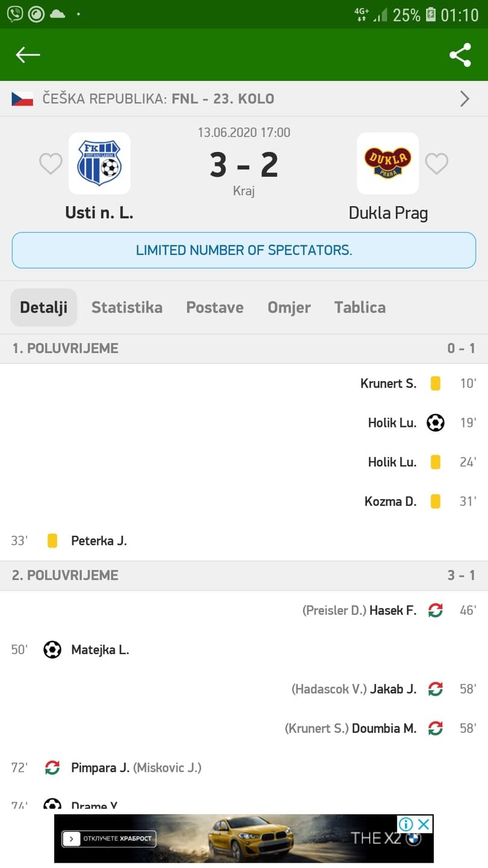Viewport: 488px width, 868px height.
Task: Tap the Pimpara J. substitution icon
Action: (52, 767)
